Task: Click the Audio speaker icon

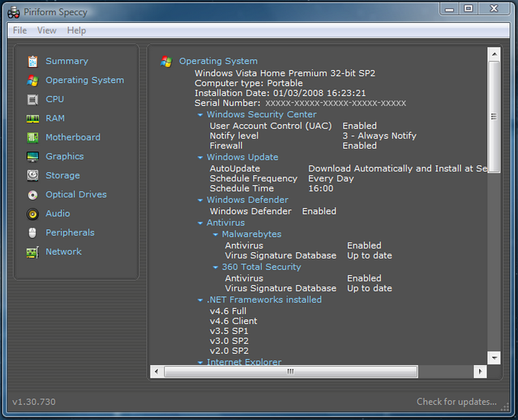Action: click(x=33, y=214)
